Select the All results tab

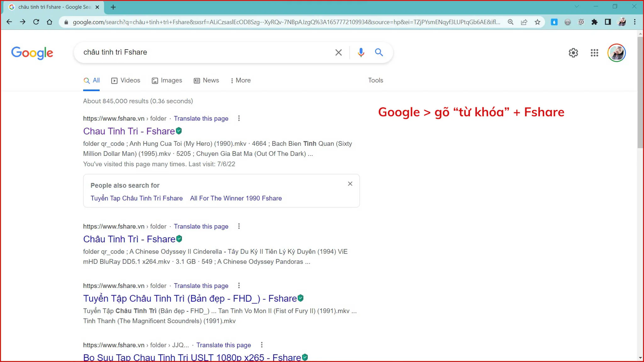coord(92,80)
